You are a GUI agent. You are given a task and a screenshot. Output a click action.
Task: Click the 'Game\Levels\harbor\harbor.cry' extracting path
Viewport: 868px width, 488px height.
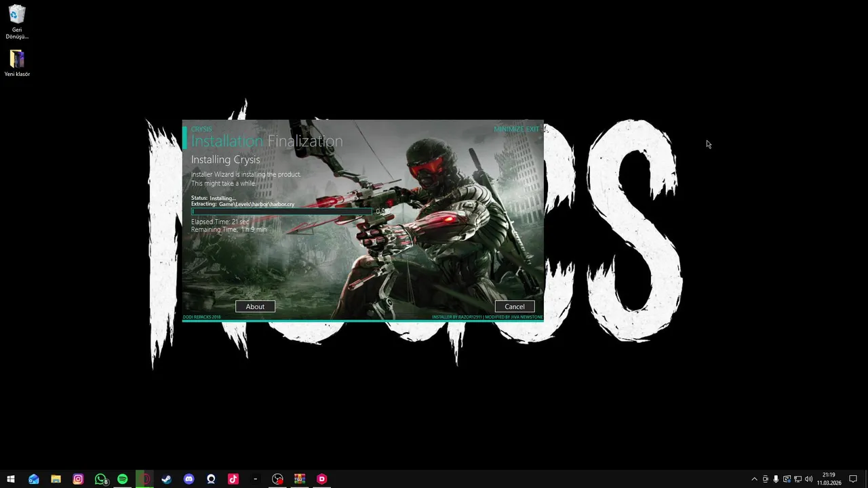(x=256, y=204)
